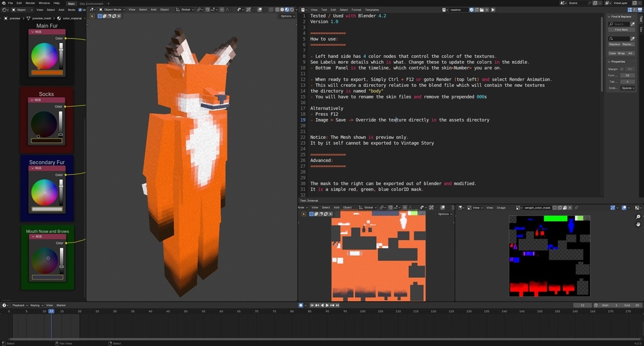Screen dimensions: 644x346
Task: Click the Replace button
Action: click(614, 44)
